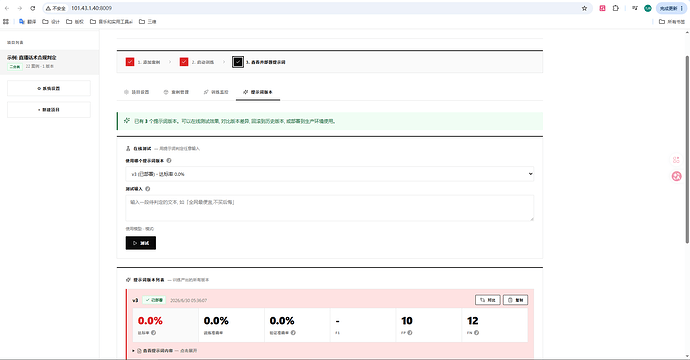Click into the test input text area
Viewport: 690px width, 360px height.
[330, 208]
